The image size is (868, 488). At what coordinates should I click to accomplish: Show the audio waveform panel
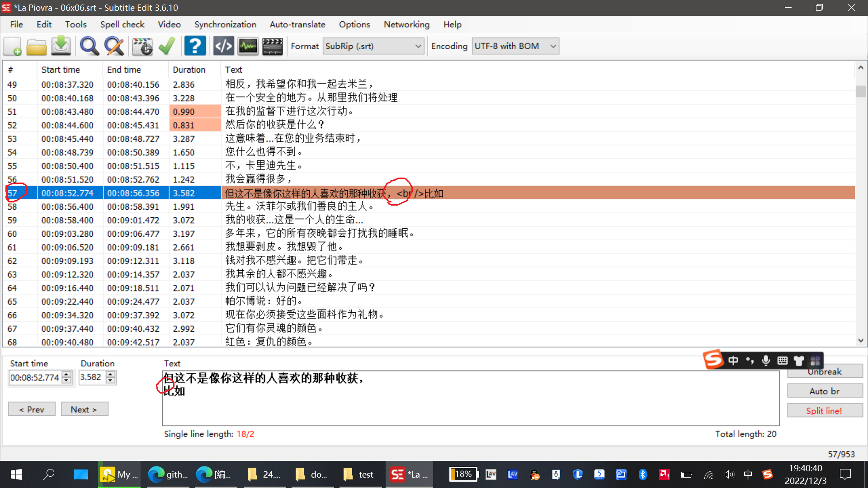pyautogui.click(x=247, y=46)
